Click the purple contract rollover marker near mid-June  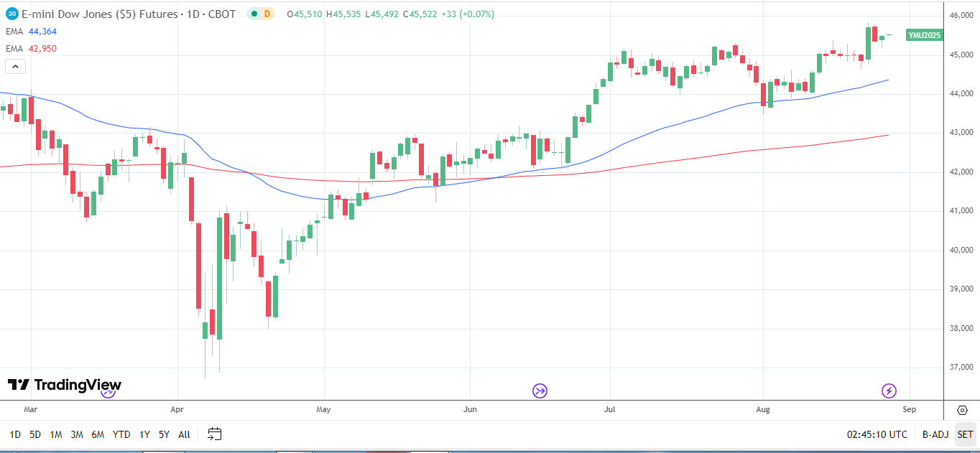pos(540,391)
